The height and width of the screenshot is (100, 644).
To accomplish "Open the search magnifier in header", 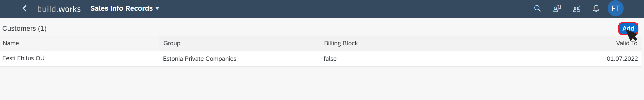I will click(x=537, y=8).
